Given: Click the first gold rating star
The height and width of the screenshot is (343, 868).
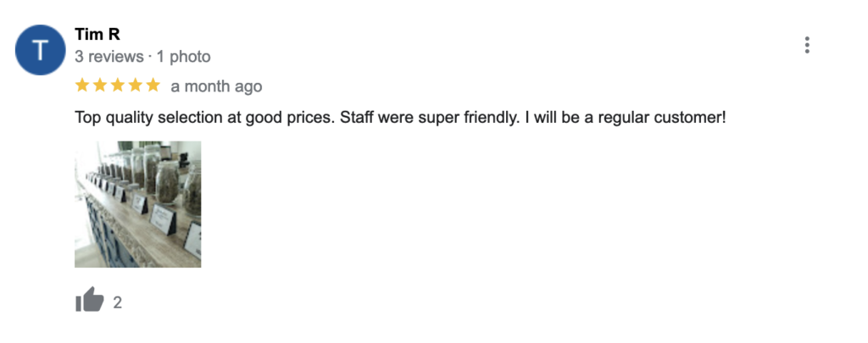Looking at the screenshot, I should (x=82, y=86).
